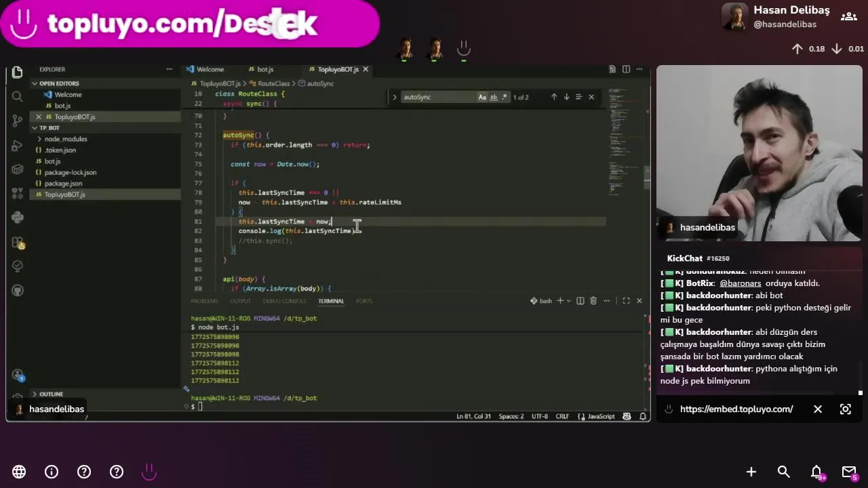This screenshot has width=868, height=488.
Task: Change CRLF line ending in status bar
Action: click(562, 416)
